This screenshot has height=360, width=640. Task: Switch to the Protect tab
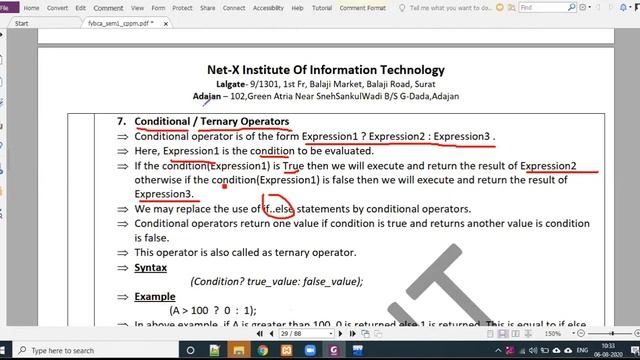pyautogui.click(x=182, y=8)
